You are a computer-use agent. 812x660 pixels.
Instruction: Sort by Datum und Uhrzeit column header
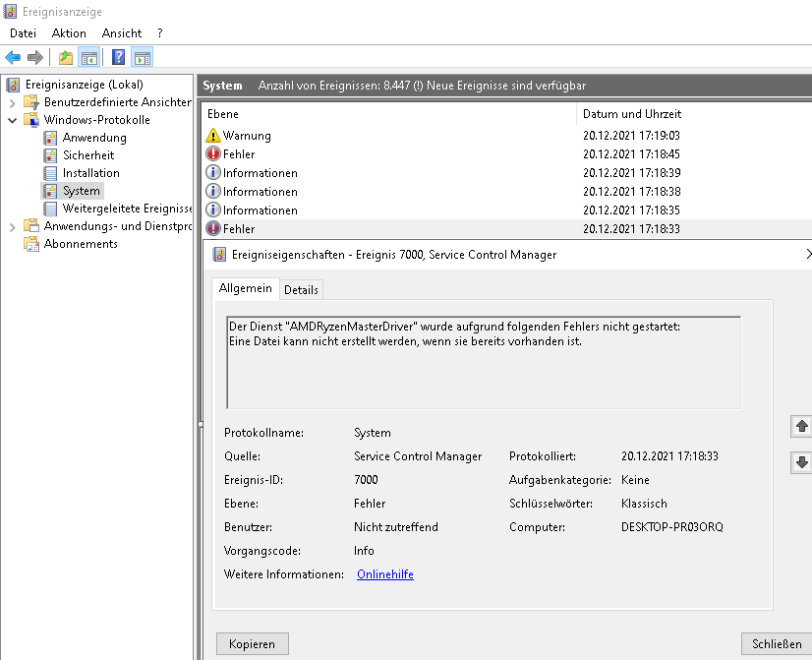(694, 114)
